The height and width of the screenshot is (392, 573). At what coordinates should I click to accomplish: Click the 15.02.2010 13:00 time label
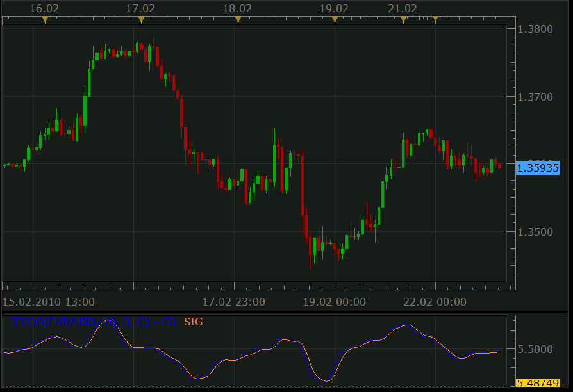click(x=49, y=302)
